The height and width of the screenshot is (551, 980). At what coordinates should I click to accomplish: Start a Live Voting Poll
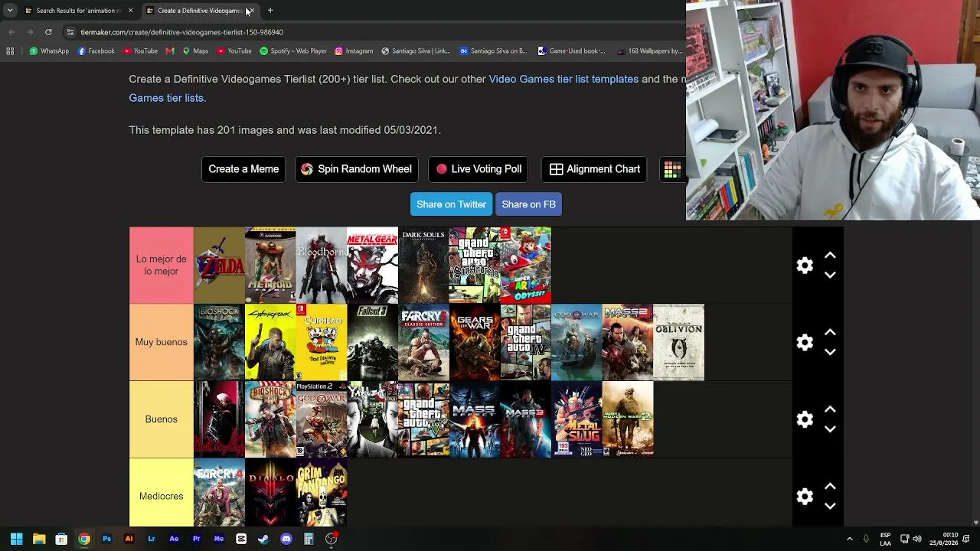[479, 169]
